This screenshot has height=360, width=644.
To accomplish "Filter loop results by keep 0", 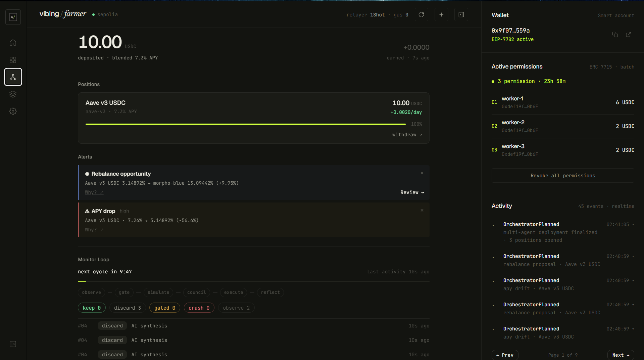I will click(92, 308).
